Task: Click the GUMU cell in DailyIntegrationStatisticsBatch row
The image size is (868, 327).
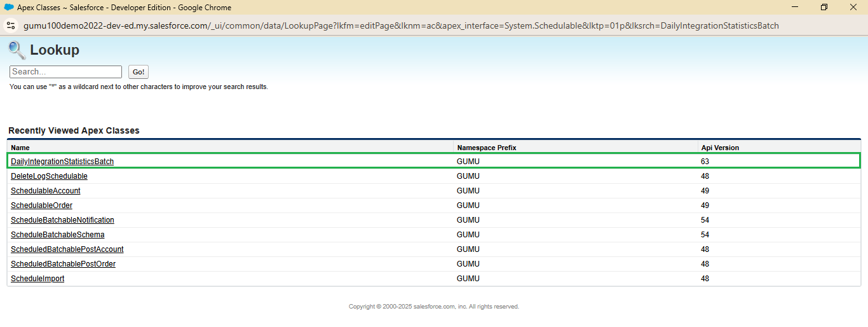Action: tap(468, 162)
